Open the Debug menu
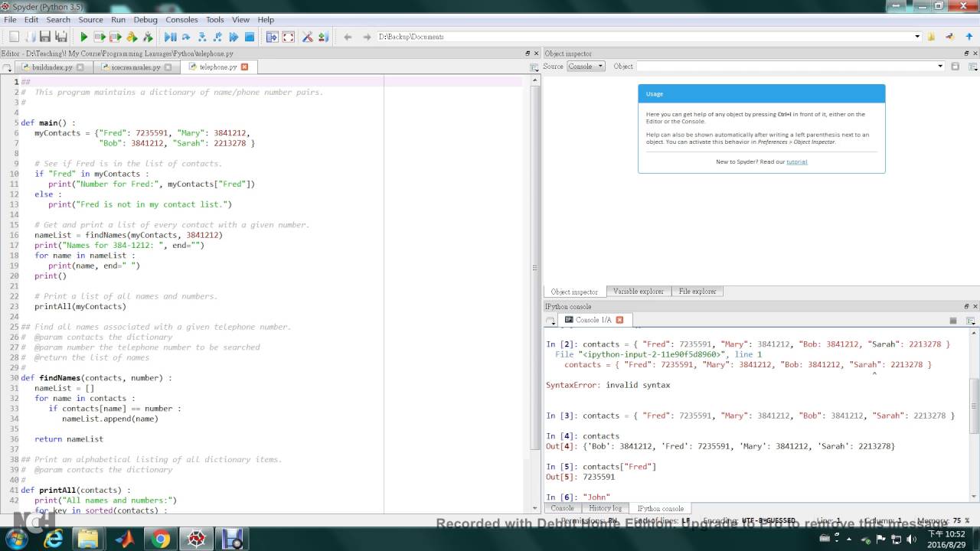 click(145, 19)
